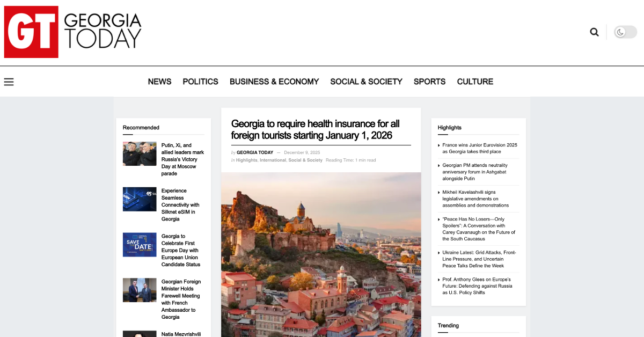The image size is (644, 337).
Task: Open Putin and Xi Victory Day thumbnail
Action: click(x=140, y=153)
